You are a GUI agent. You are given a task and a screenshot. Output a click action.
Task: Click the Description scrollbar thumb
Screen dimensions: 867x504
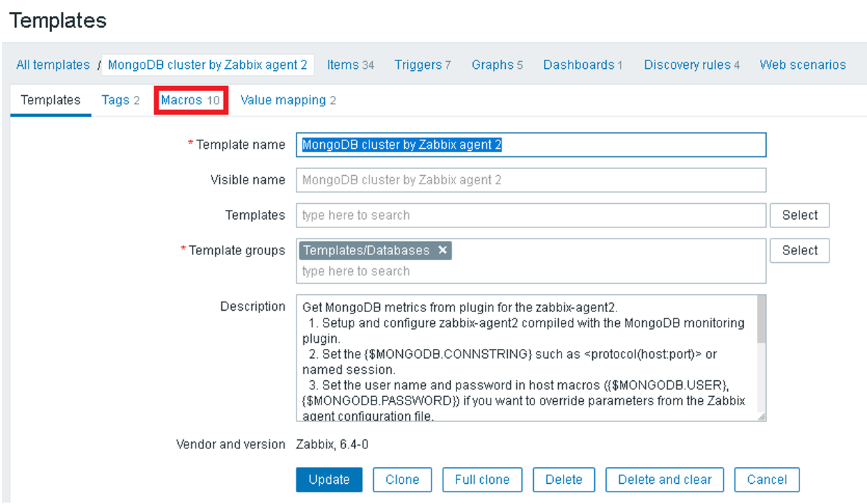[x=761, y=319]
